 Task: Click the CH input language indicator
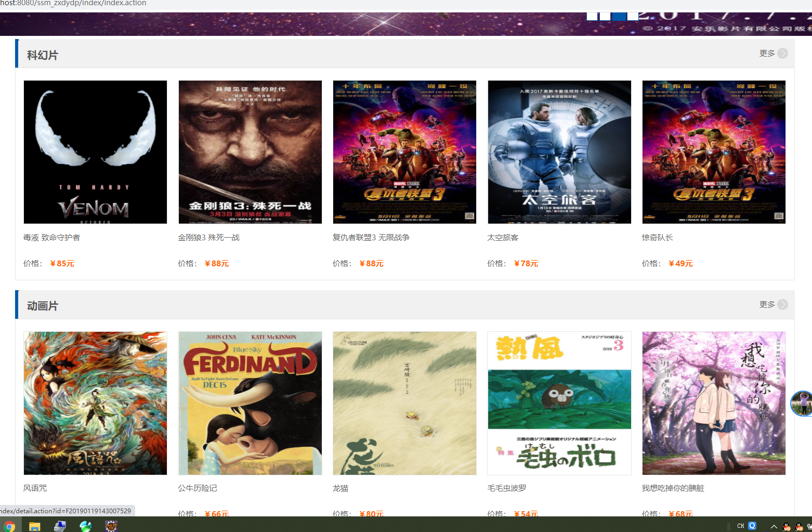click(x=740, y=526)
